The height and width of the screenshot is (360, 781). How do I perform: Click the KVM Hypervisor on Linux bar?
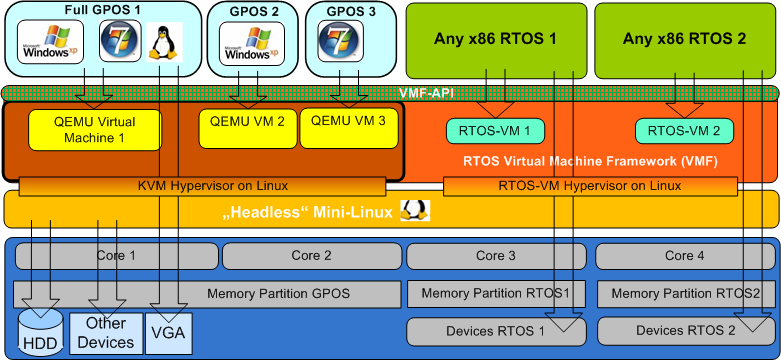pyautogui.click(x=202, y=187)
